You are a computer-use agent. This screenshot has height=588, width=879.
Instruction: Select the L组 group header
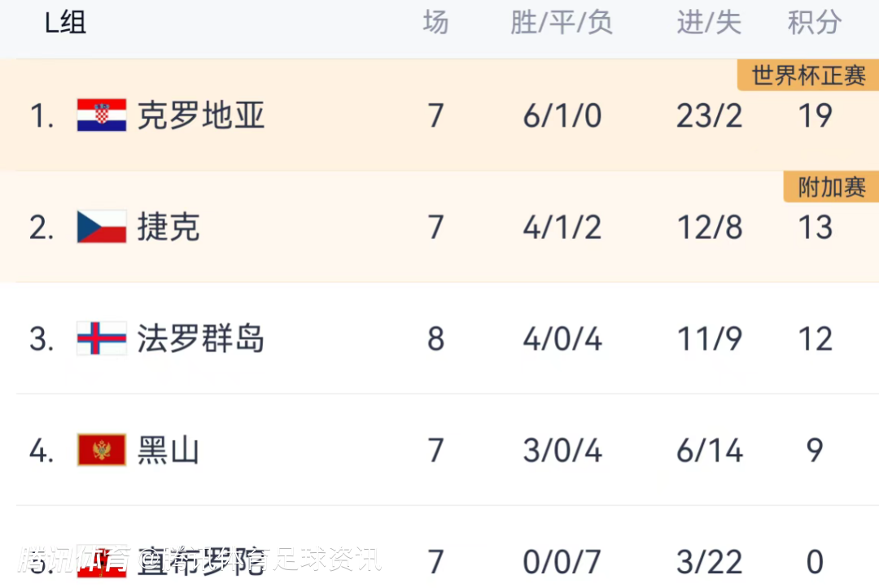tap(65, 23)
